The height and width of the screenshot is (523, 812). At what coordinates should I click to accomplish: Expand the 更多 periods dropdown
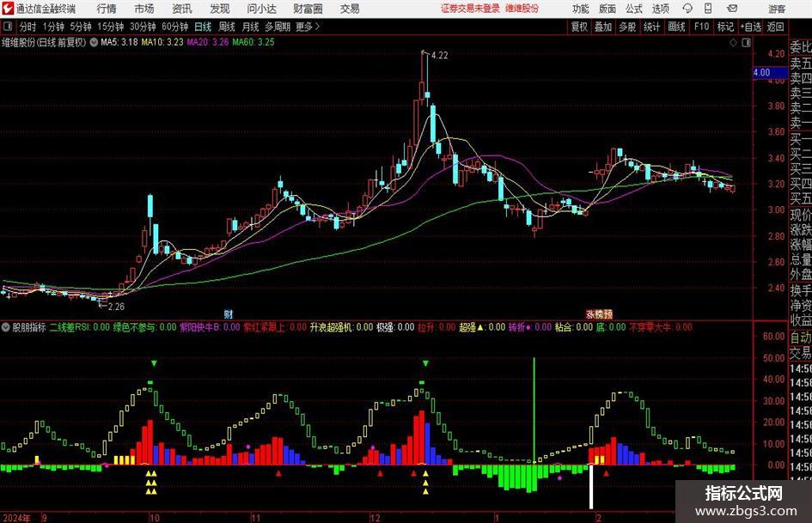point(308,27)
